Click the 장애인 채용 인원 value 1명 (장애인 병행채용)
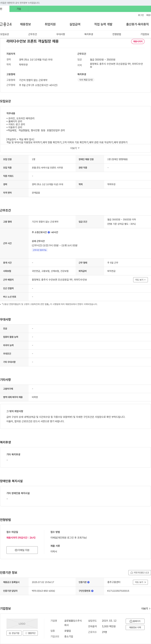The width and height of the screenshot is (151, 644). click(117, 159)
